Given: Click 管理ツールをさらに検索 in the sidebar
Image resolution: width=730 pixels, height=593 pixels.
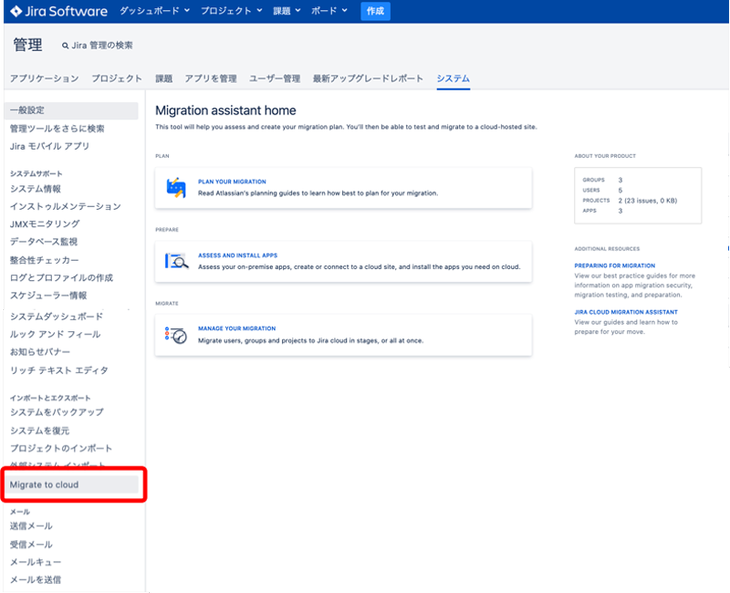Looking at the screenshot, I should [x=57, y=128].
